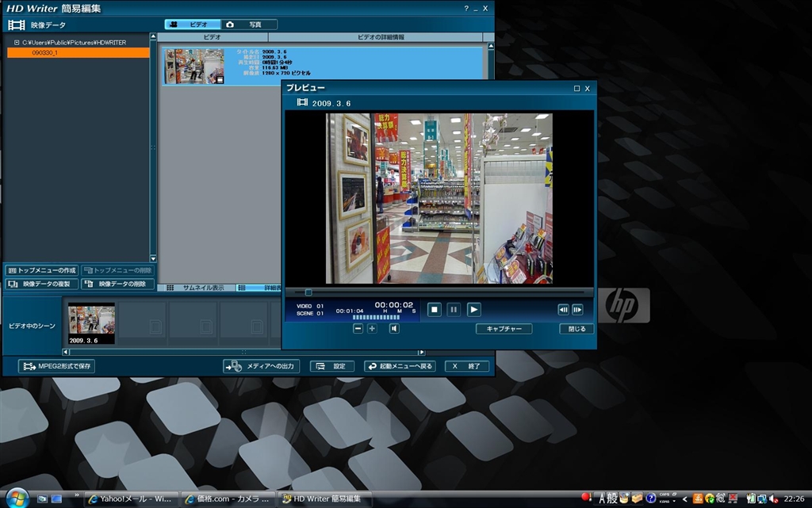This screenshot has width=812, height=508.
Task: Click the volume level bar indicator
Action: [x=376, y=318]
